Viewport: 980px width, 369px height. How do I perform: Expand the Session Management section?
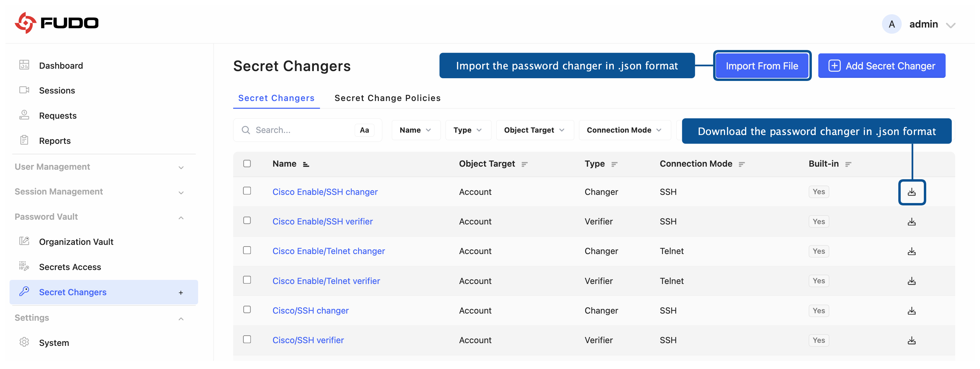click(x=181, y=192)
